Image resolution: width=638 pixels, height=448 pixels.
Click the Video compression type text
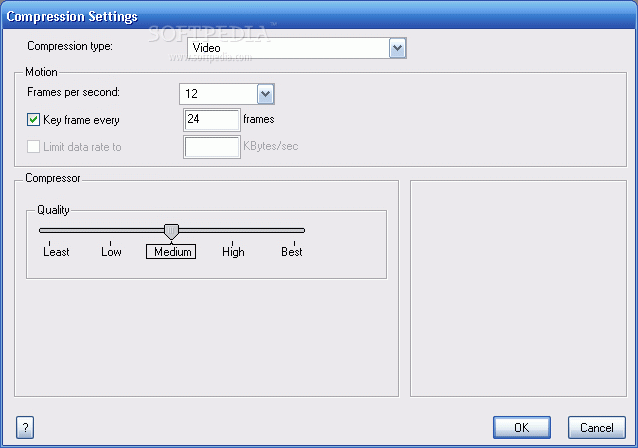206,48
